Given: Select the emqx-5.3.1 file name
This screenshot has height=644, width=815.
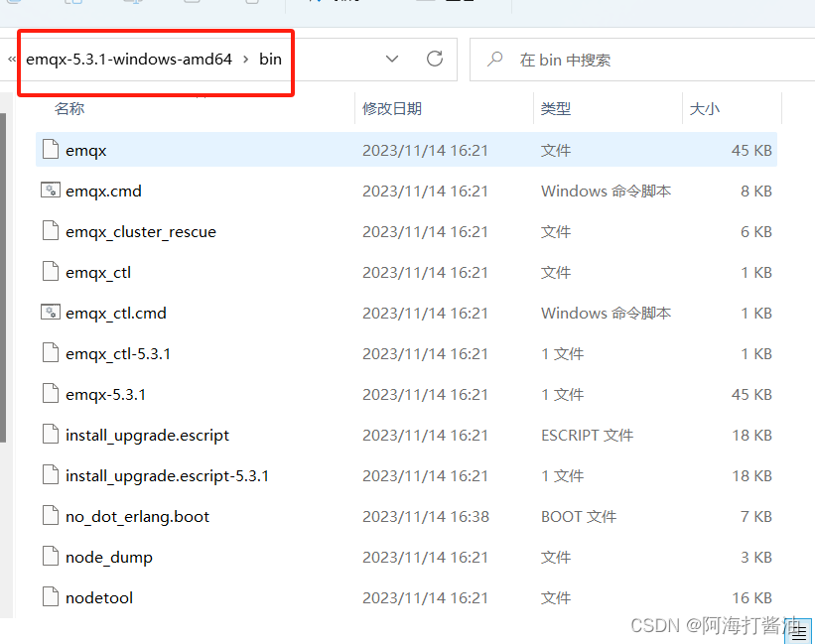Looking at the screenshot, I should 105,395.
